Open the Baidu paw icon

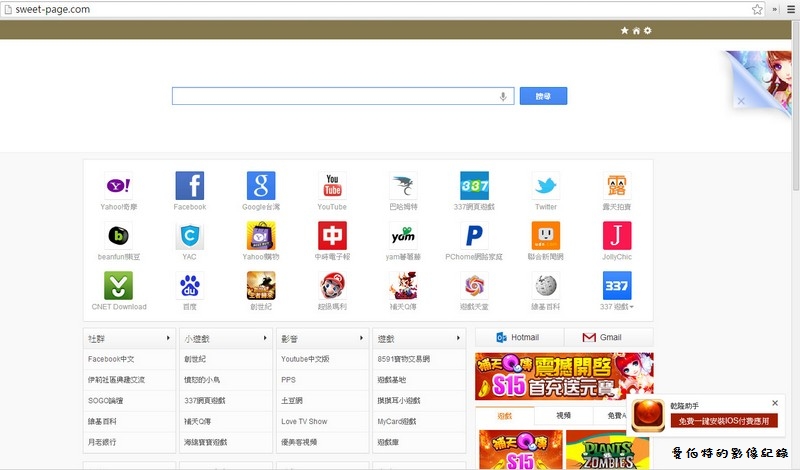click(190, 286)
